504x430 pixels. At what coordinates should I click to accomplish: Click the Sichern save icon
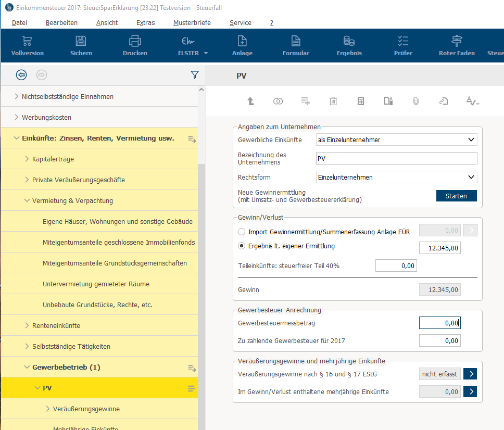pyautogui.click(x=81, y=41)
